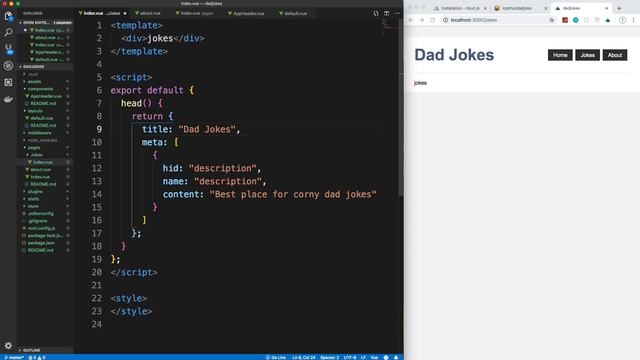Click the Jokes nav button on webpage

[x=587, y=55]
